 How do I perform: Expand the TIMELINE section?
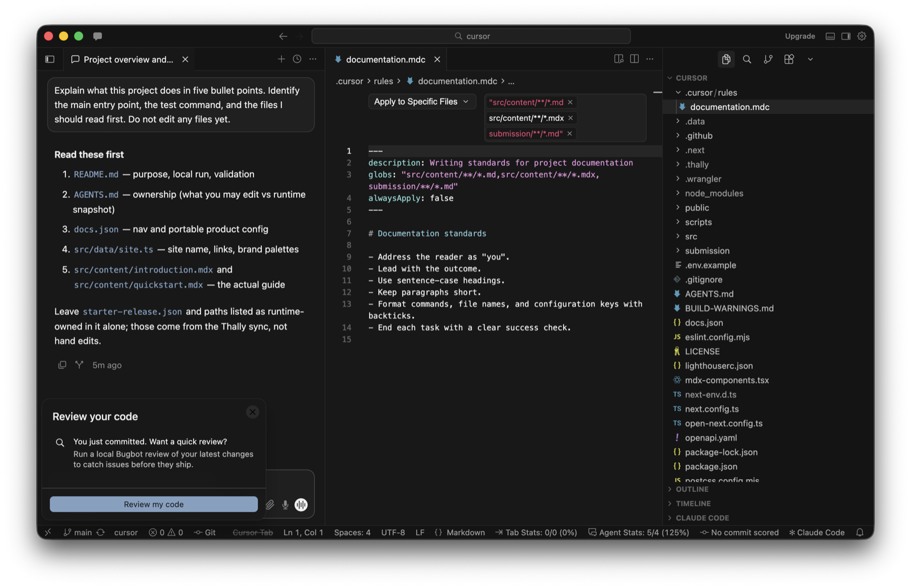(693, 503)
